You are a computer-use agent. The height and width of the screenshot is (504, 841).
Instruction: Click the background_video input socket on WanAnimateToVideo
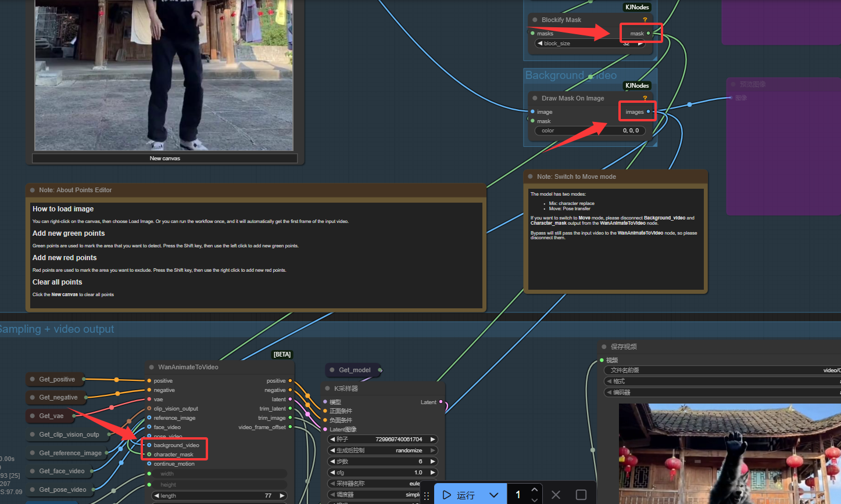click(149, 445)
